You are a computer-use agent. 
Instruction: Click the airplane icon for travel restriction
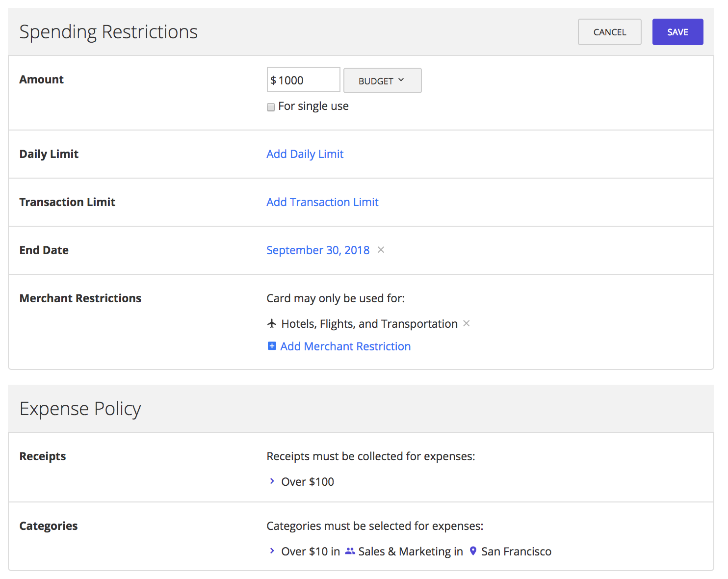[272, 323]
